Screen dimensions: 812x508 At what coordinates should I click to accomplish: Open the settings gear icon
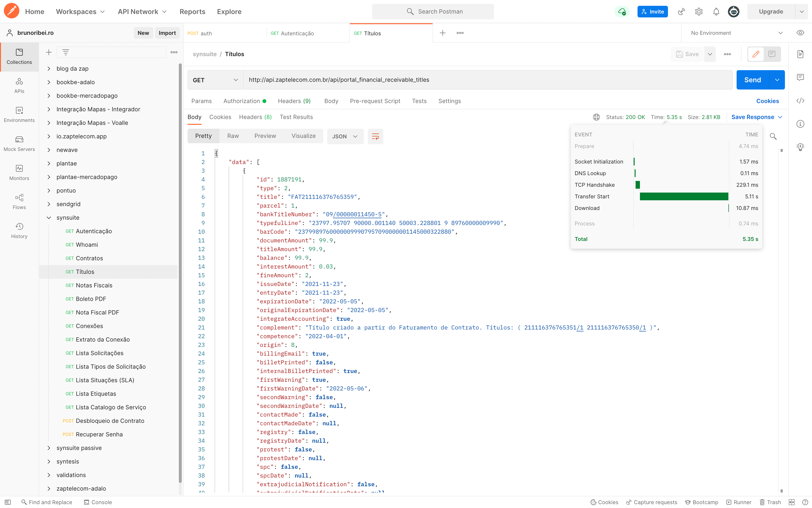point(699,12)
